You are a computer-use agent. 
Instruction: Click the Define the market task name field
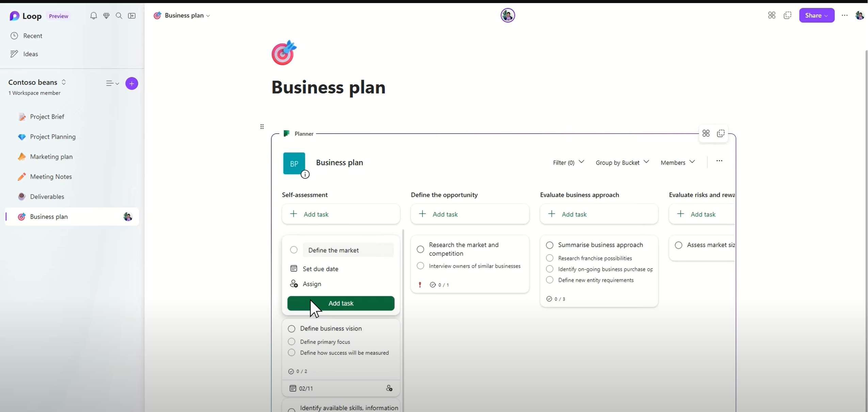(348, 250)
